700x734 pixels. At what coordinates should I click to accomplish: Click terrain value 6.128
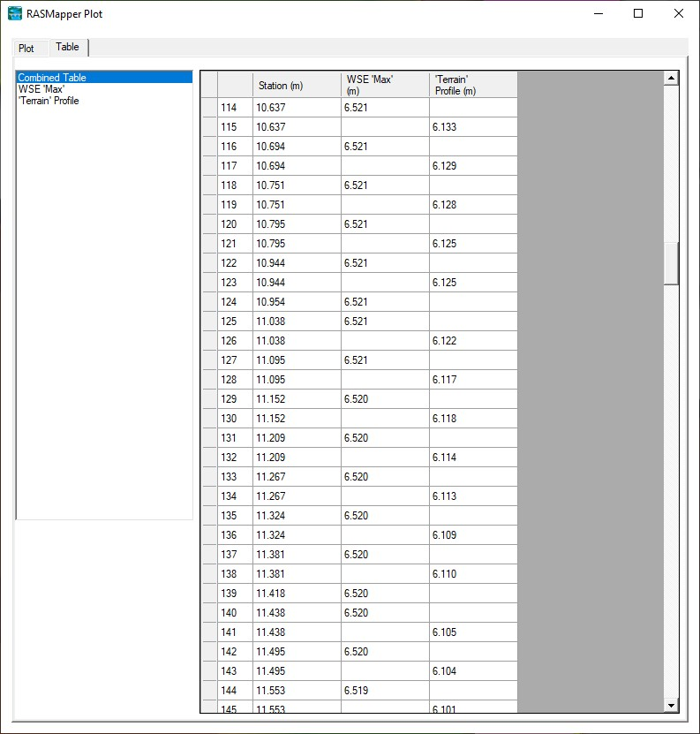click(x=473, y=205)
